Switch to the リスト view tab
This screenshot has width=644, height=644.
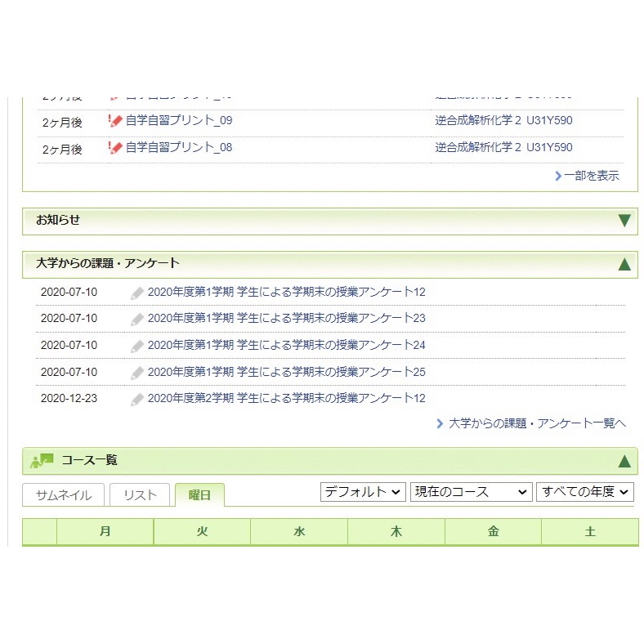[140, 495]
